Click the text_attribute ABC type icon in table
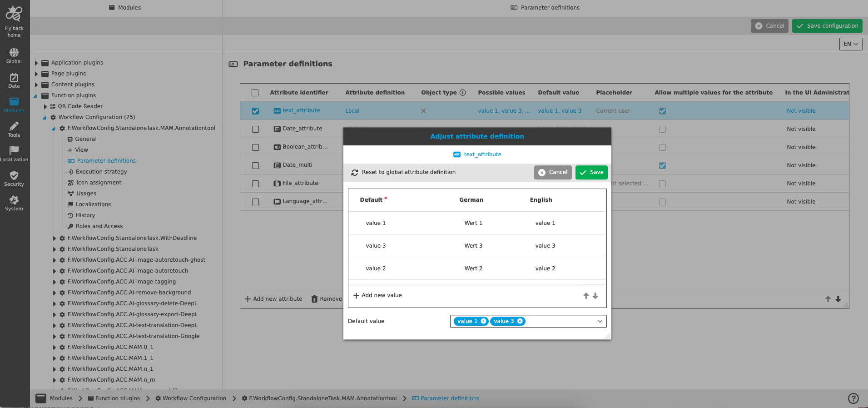The image size is (868, 408). pos(277,111)
